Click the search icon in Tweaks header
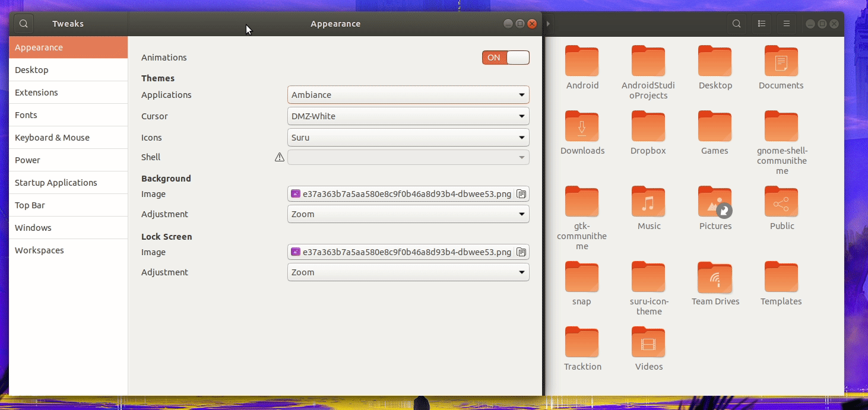The width and height of the screenshot is (868, 410). (x=23, y=24)
